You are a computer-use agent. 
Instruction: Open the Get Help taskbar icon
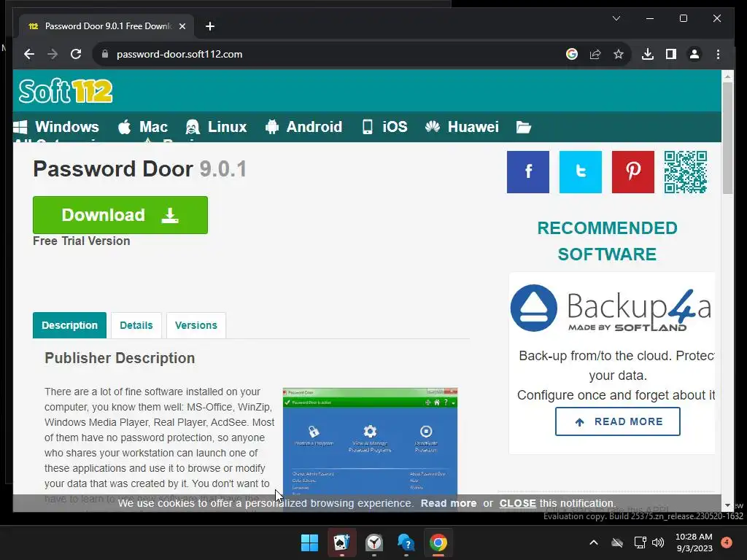point(406,542)
